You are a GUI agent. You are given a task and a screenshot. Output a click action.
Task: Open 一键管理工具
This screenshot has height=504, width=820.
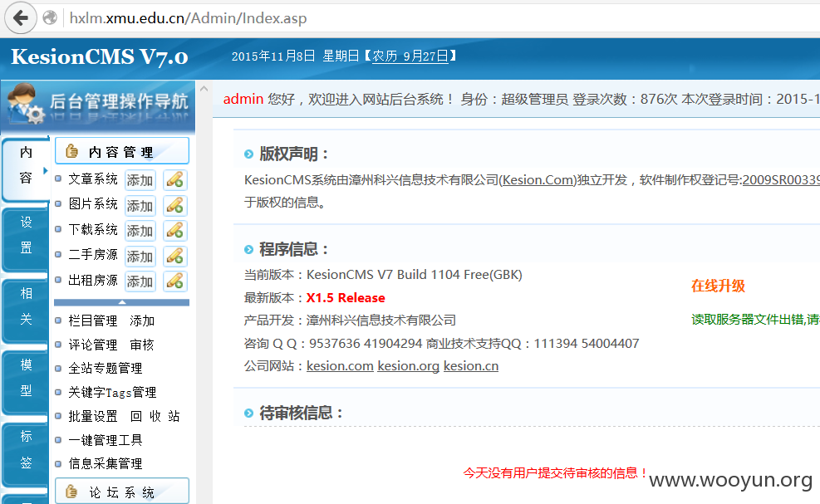106,440
